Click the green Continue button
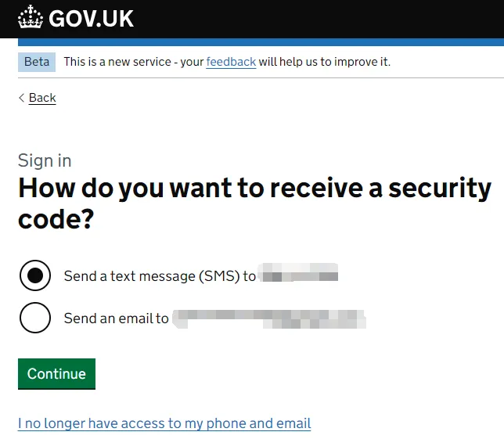 (56, 374)
